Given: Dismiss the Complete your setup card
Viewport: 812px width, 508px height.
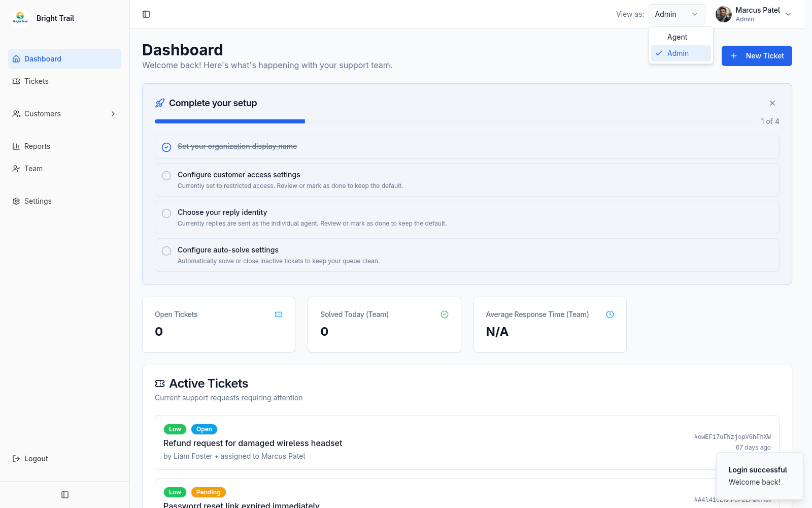Looking at the screenshot, I should click(x=772, y=103).
